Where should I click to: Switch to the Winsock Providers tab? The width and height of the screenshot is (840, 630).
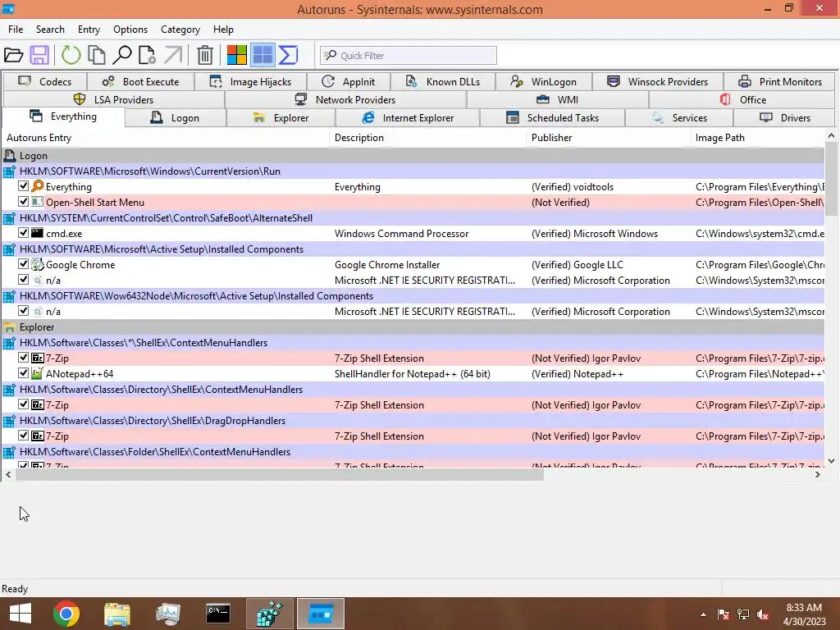click(x=658, y=81)
